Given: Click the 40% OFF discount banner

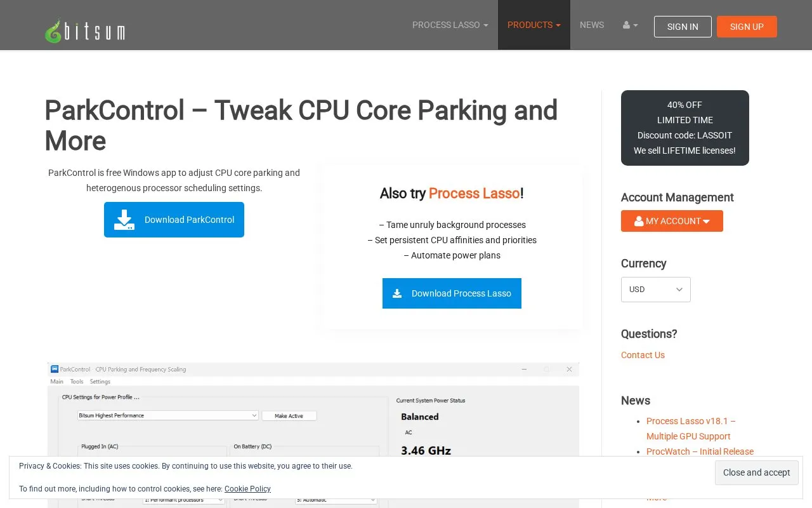Looking at the screenshot, I should [x=685, y=128].
